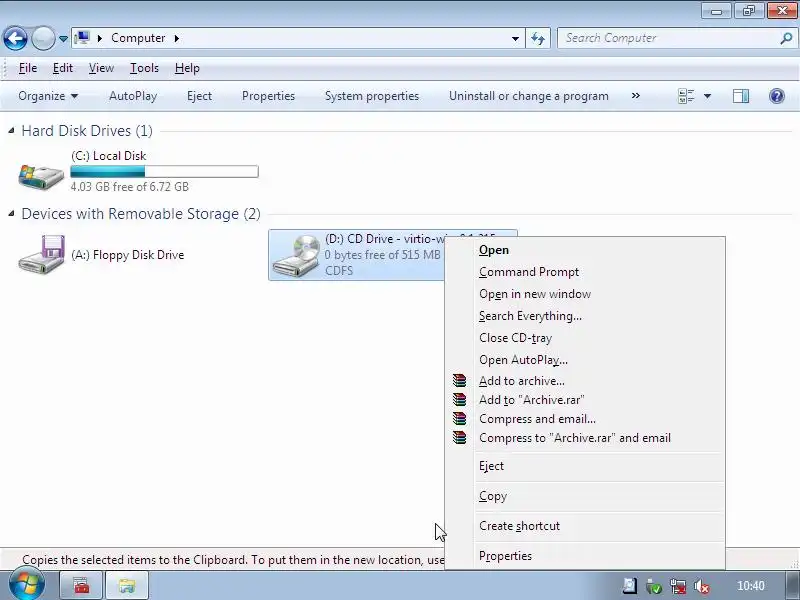Expand the arrow after Computer in address bar
The height and width of the screenshot is (600, 800).
coord(177,38)
